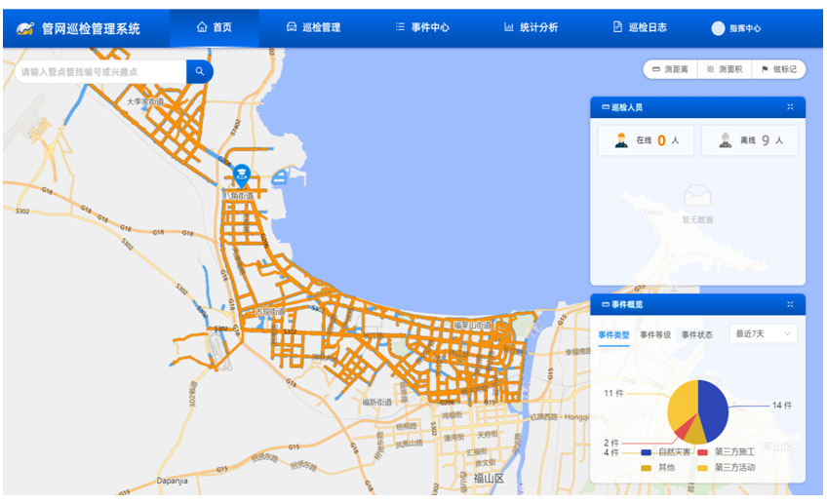Screen dimensions: 827x504
Task: Click the blue search magnifier button
Action: click(x=199, y=71)
